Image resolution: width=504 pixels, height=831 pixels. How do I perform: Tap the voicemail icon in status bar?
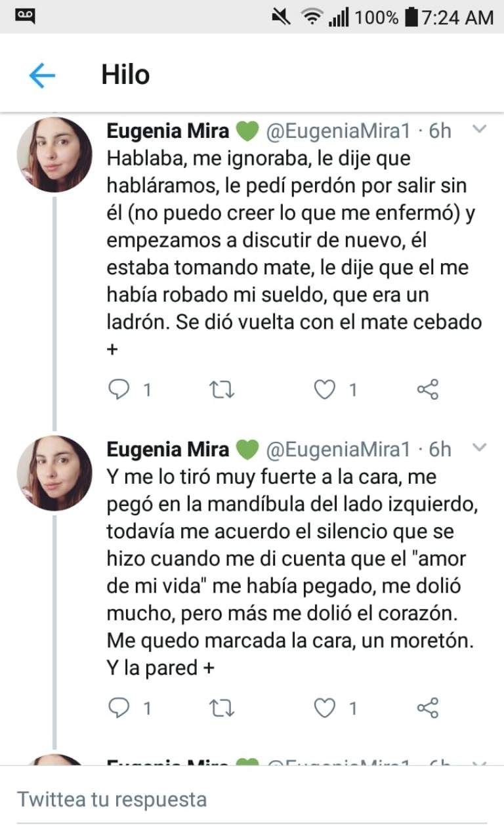point(26,14)
